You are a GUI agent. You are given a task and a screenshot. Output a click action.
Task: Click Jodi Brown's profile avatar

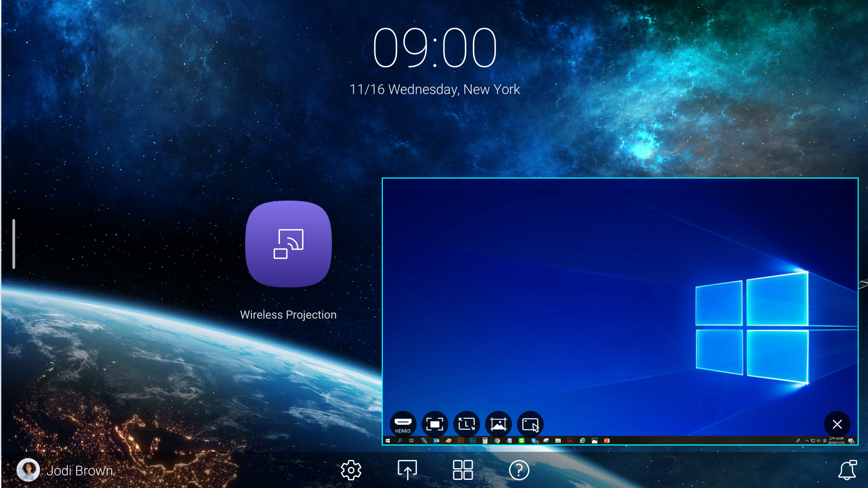(28, 470)
